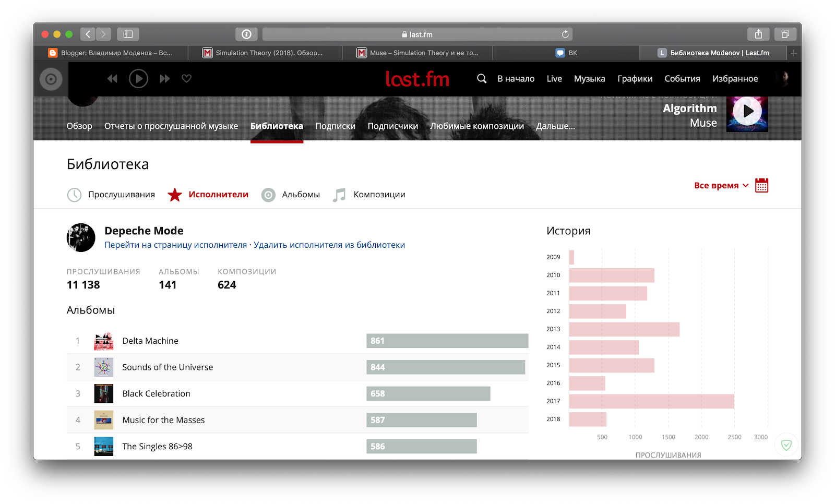Open the Обзор profile tab
The height and width of the screenshot is (504, 835).
tap(79, 126)
